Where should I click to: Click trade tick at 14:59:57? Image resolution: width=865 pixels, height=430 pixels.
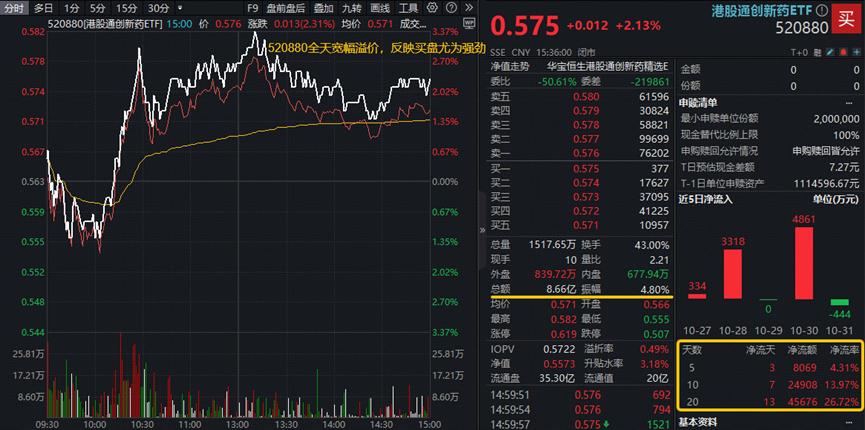pos(580,424)
